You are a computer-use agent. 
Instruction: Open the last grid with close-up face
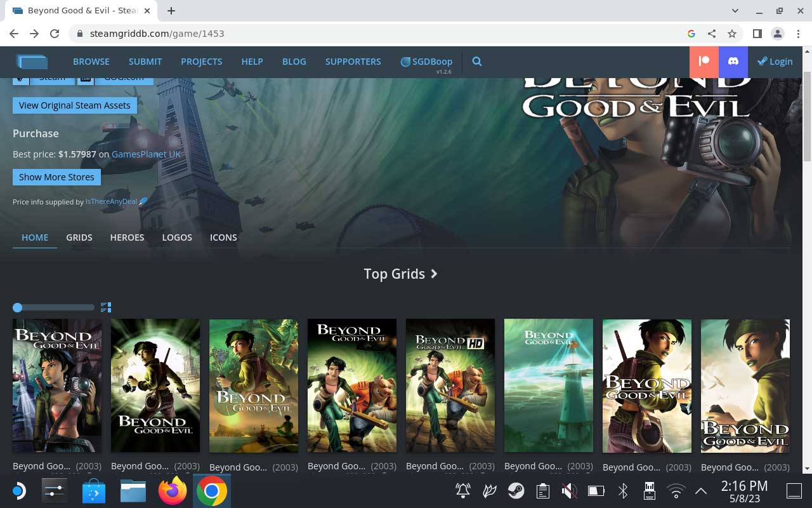tap(745, 385)
